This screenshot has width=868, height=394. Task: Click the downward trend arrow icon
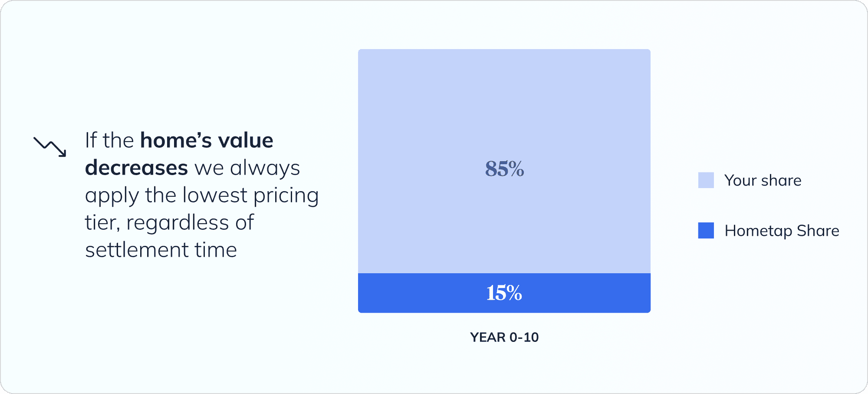pos(50,146)
